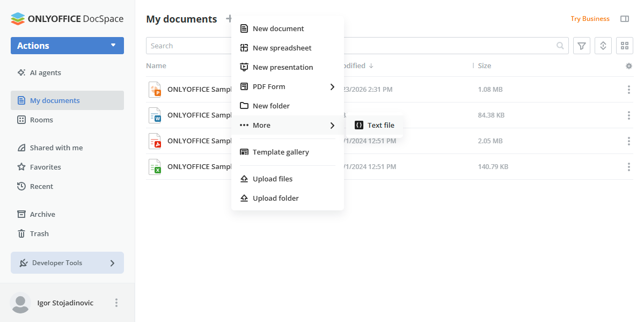The height and width of the screenshot is (322, 644).
Task: Switch to tile view layout
Action: (625, 46)
